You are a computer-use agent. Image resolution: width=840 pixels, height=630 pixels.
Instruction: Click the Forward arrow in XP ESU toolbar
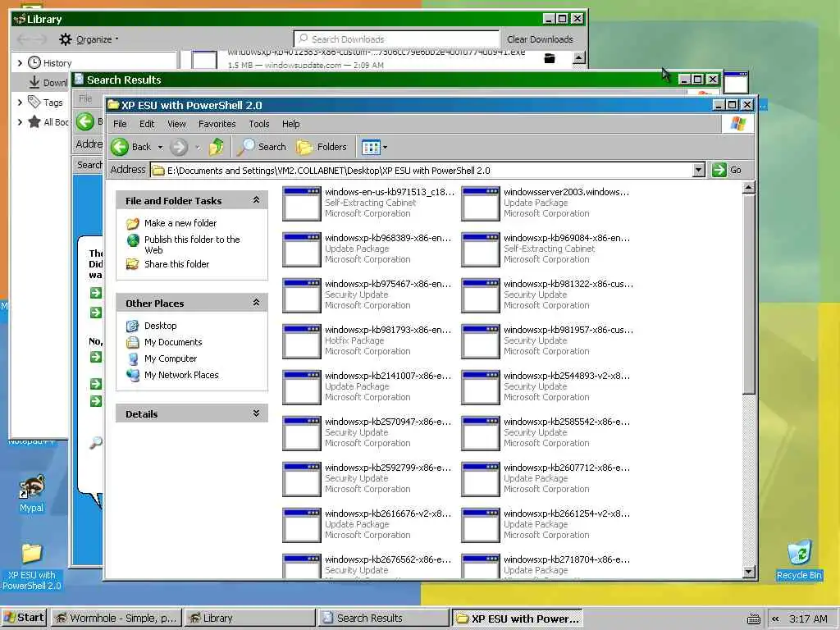coord(179,147)
